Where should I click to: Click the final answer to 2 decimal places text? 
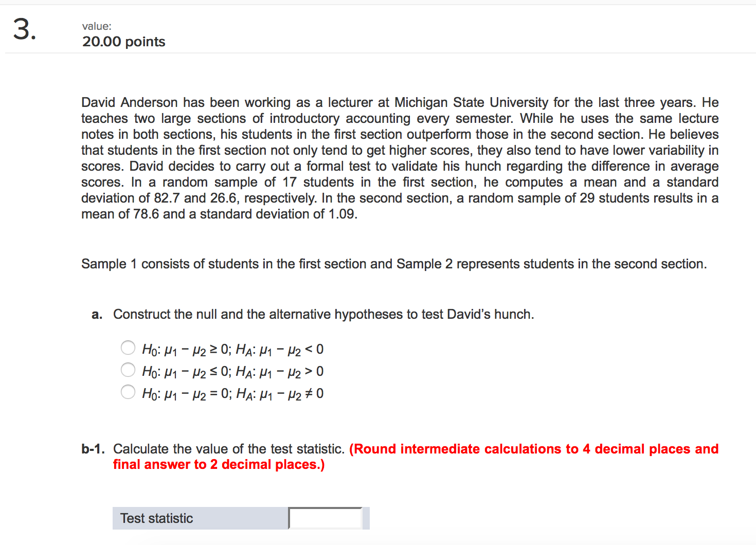(219, 465)
